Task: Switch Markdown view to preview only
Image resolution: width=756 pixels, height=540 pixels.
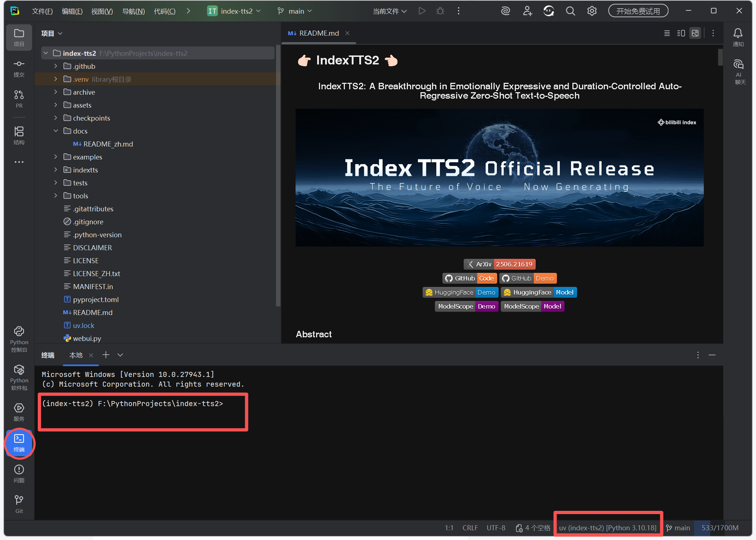Action: click(695, 33)
